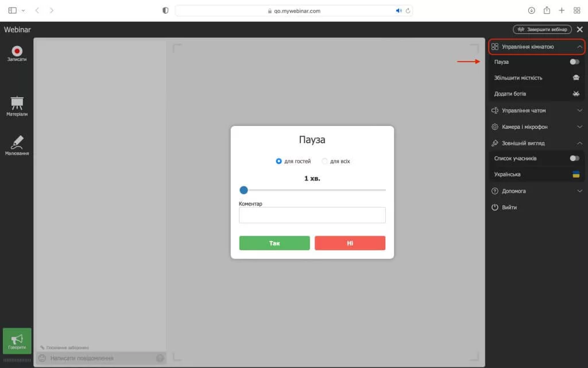This screenshot has height=368, width=588.
Task: Click the red Ні button
Action: pos(350,243)
